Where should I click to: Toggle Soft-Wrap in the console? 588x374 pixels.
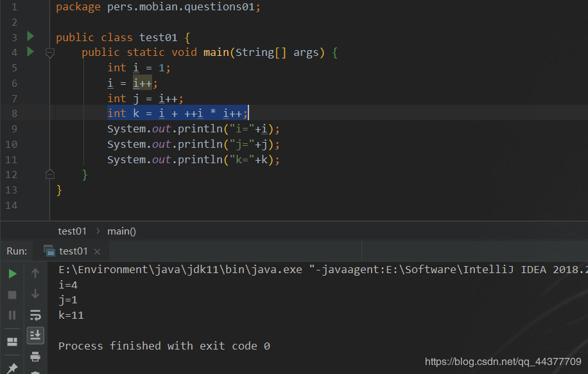pyautogui.click(x=35, y=315)
